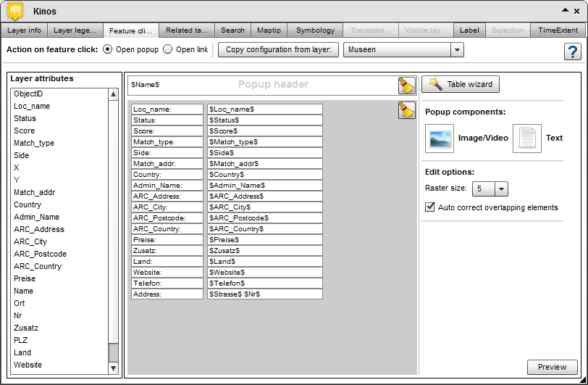Click the $Strasse$ $Nr$ value field

pyautogui.click(x=265, y=294)
